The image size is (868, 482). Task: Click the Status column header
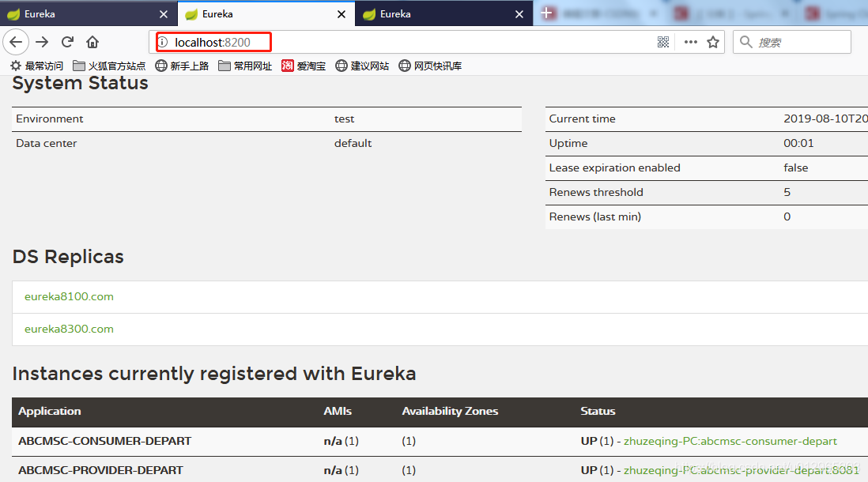(598, 411)
